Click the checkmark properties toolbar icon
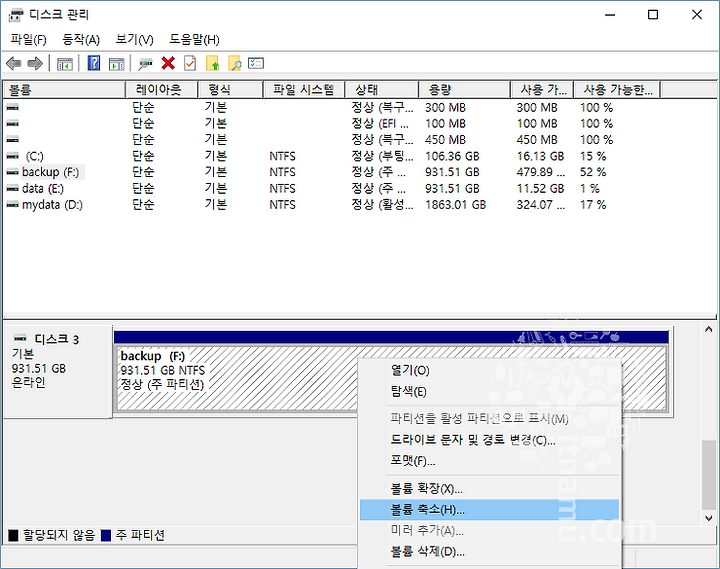Image resolution: width=720 pixels, height=569 pixels. pos(190,63)
